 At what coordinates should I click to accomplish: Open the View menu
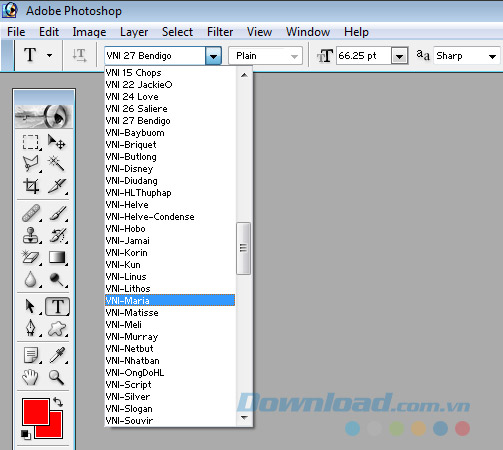(259, 32)
